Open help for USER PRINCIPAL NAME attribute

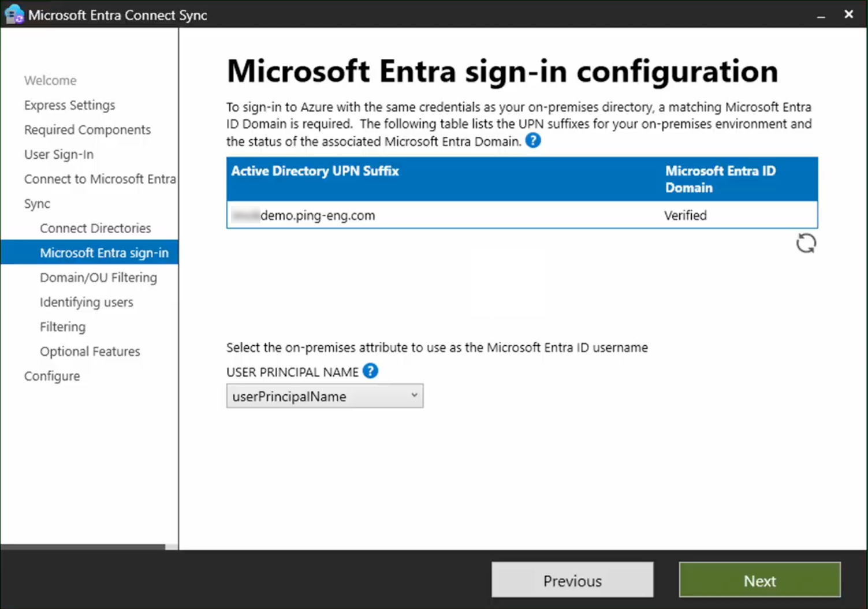pyautogui.click(x=370, y=371)
